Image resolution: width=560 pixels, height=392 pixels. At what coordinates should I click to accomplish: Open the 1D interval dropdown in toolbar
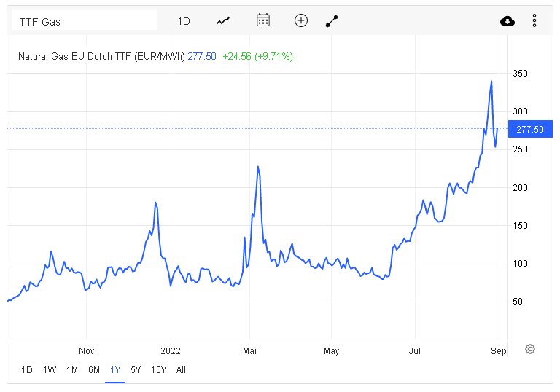pos(184,21)
